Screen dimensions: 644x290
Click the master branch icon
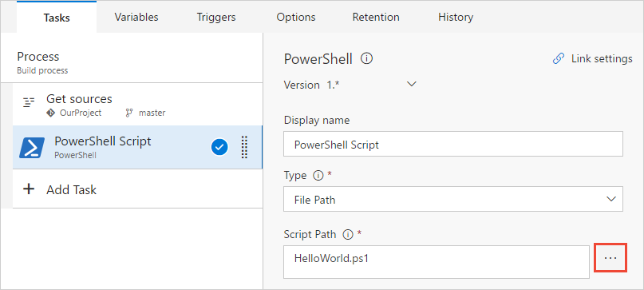(x=128, y=113)
